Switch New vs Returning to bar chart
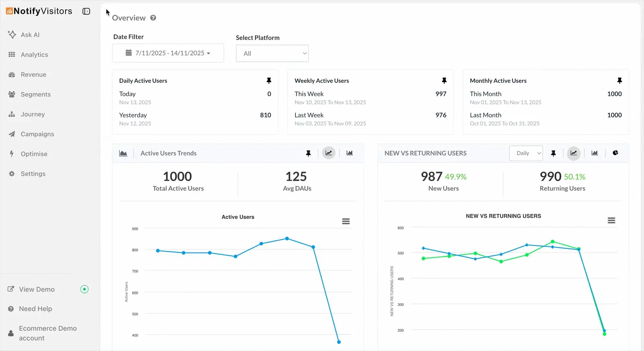Image resolution: width=644 pixels, height=351 pixels. 594,153
